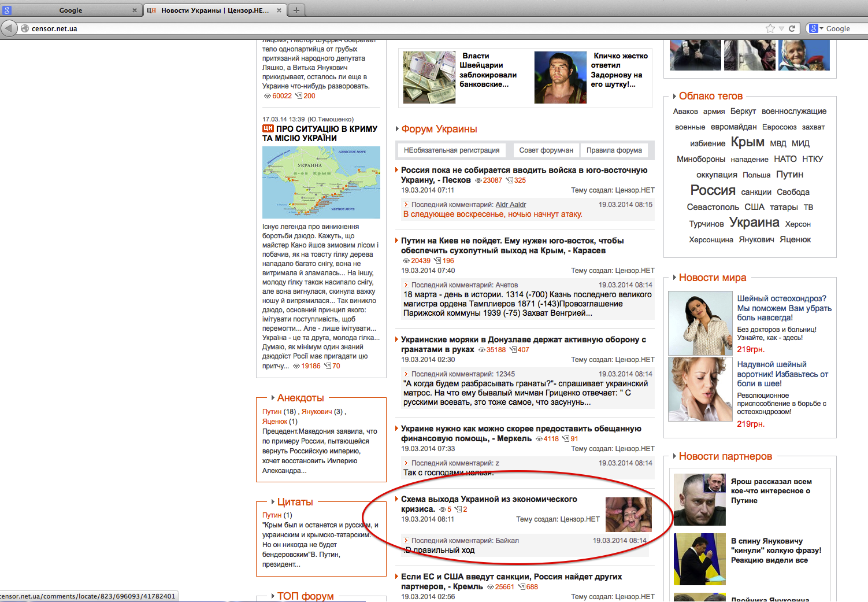Open the Ярош рассказал всем partner news link
This screenshot has width=868, height=602.
(x=771, y=491)
